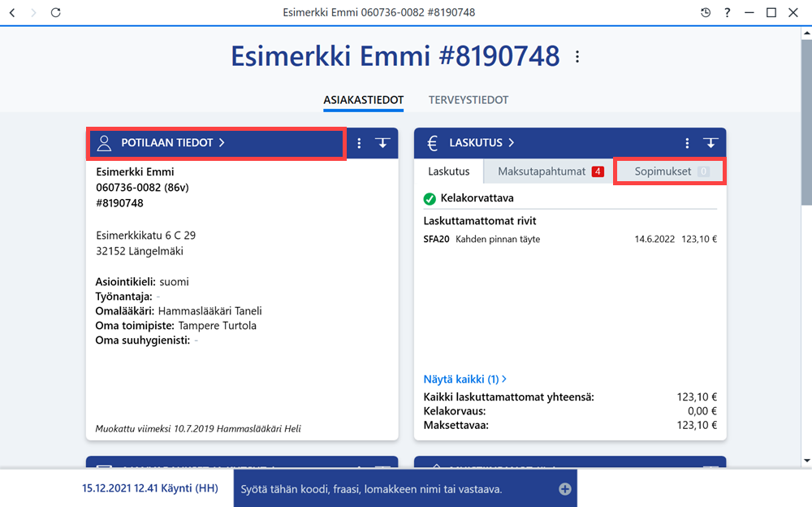Screen dimensions: 812x507
Task: Open the Maksutapahtumat tab
Action: (550, 171)
